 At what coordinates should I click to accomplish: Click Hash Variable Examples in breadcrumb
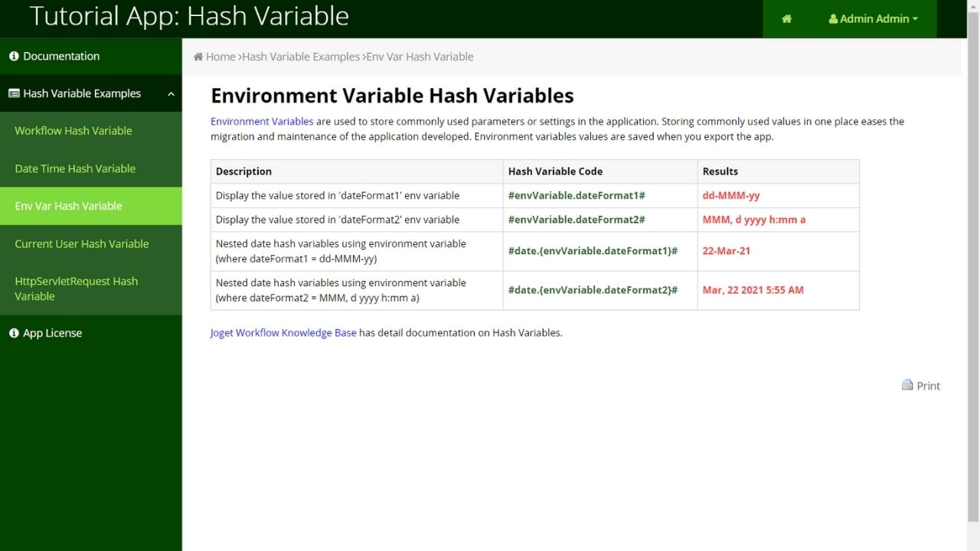coord(301,57)
